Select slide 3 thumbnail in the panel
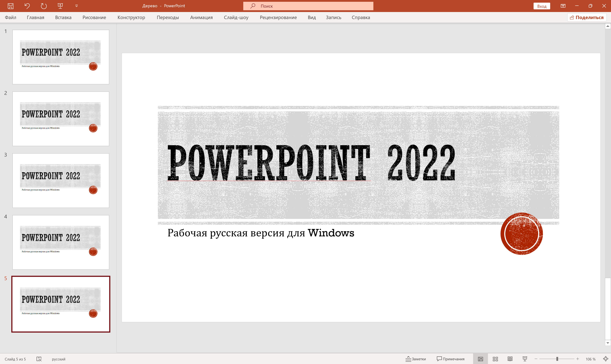 click(x=61, y=181)
